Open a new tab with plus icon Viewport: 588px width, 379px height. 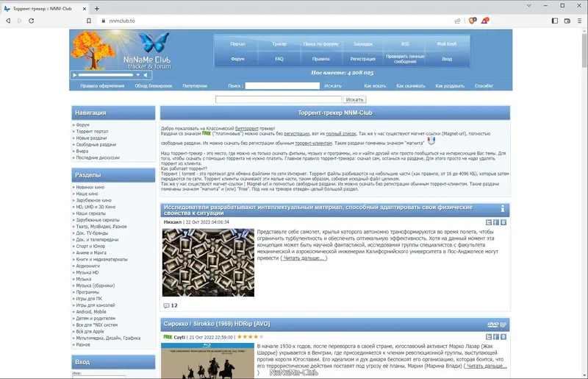[x=97, y=8]
